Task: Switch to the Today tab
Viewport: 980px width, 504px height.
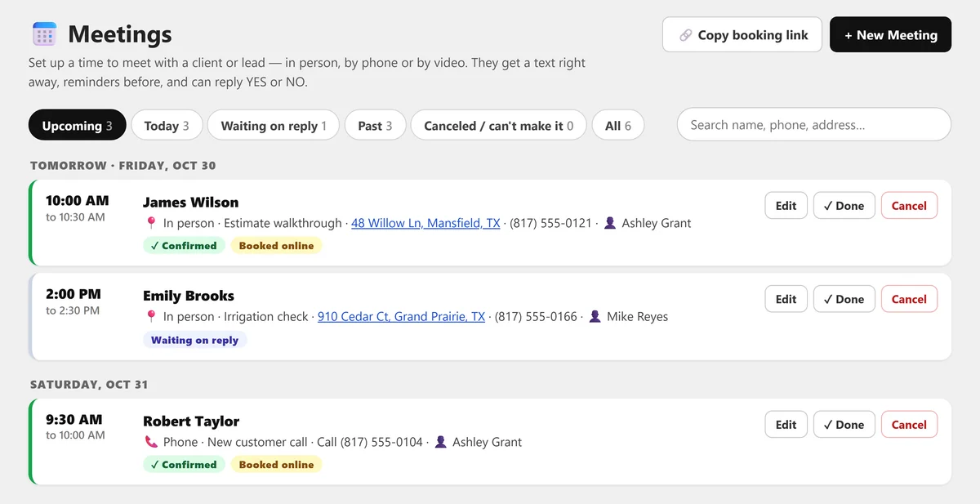Action: tap(167, 125)
